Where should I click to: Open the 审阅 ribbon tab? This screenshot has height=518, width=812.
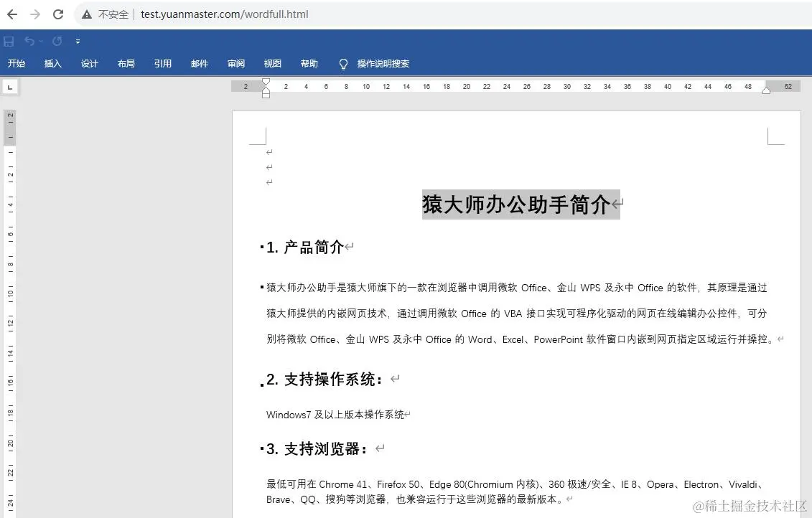(x=236, y=64)
